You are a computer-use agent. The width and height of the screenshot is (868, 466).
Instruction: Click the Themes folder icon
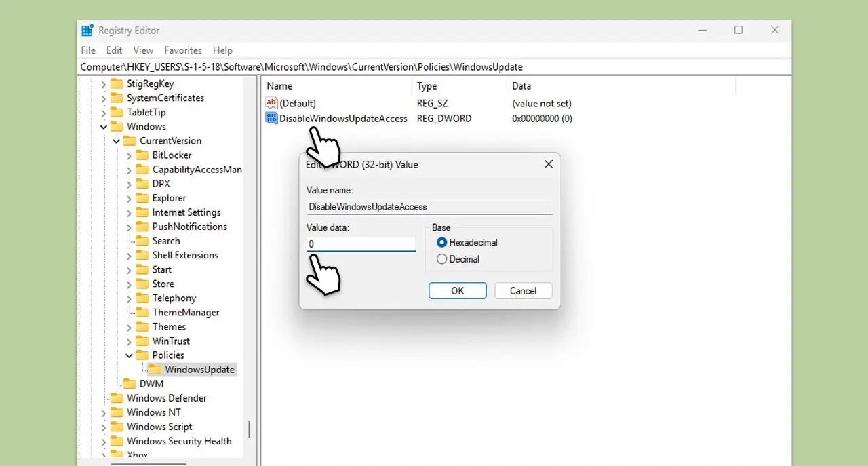pos(142,326)
